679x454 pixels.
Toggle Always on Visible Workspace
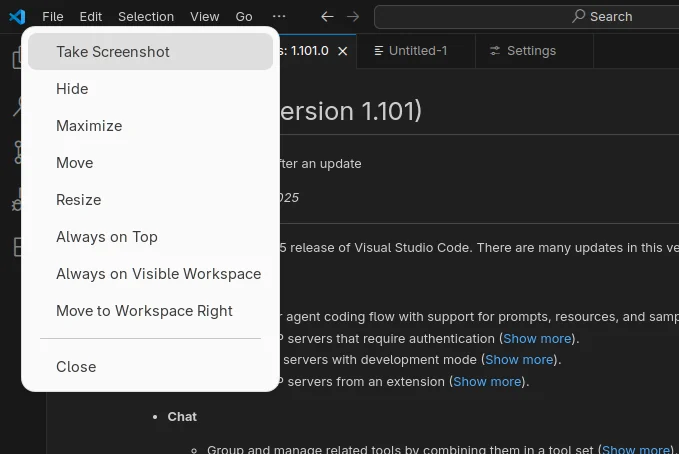150,274
